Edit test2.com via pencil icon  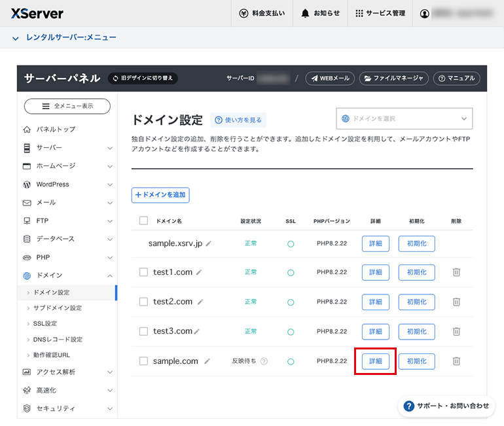tap(200, 302)
